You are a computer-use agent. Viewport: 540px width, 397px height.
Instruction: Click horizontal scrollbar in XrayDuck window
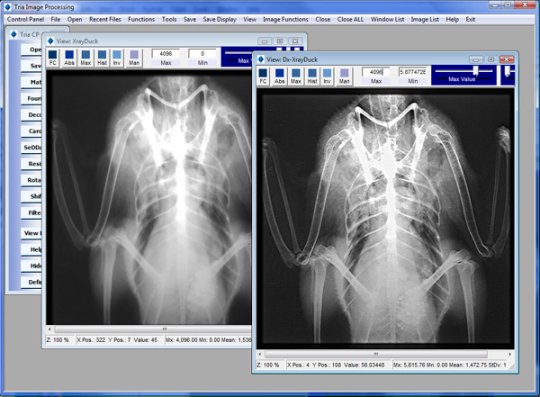[153, 329]
